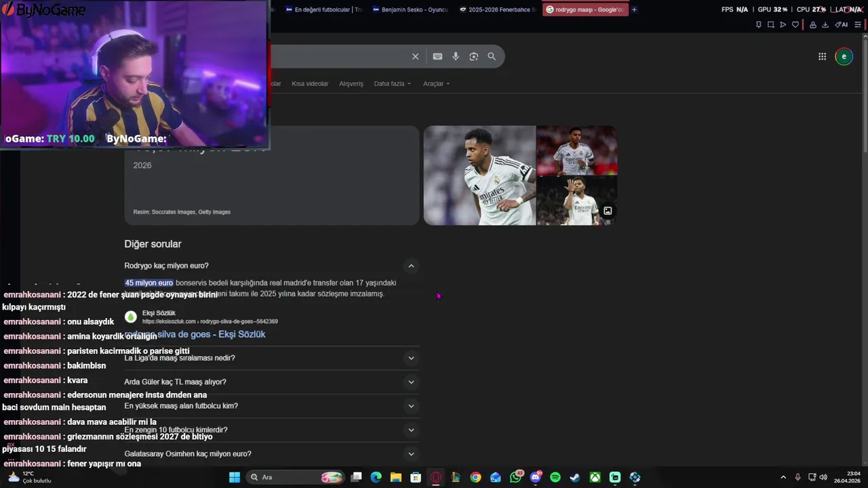This screenshot has width=868, height=488.
Task: Open Windows Start menu
Action: click(235, 477)
